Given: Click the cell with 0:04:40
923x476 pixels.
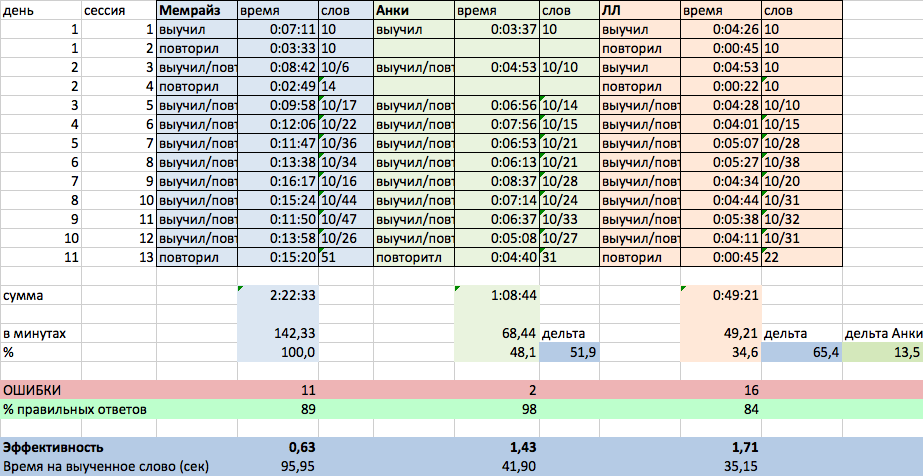Looking at the screenshot, I should pos(497,257).
